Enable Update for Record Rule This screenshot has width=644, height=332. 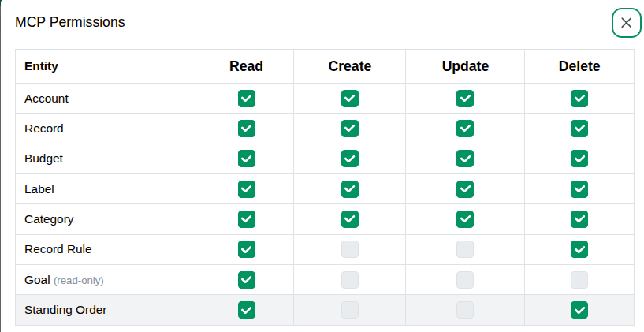click(x=465, y=249)
